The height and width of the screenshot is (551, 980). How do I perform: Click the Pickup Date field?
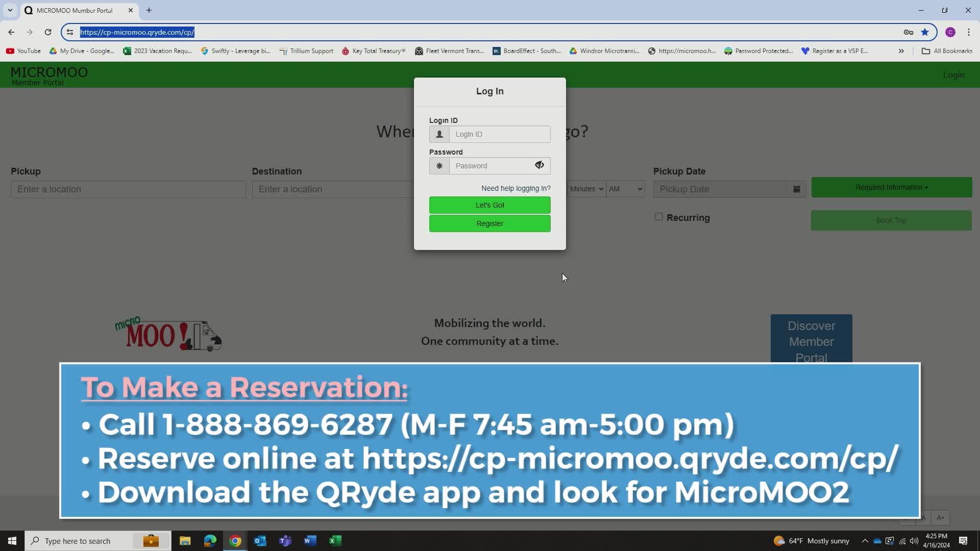point(720,189)
